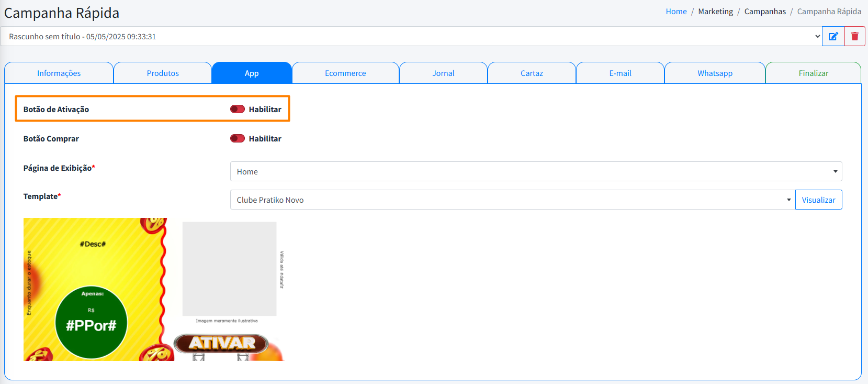Open the draft selection dropdown
This screenshot has height=384, width=868.
pyautogui.click(x=411, y=37)
